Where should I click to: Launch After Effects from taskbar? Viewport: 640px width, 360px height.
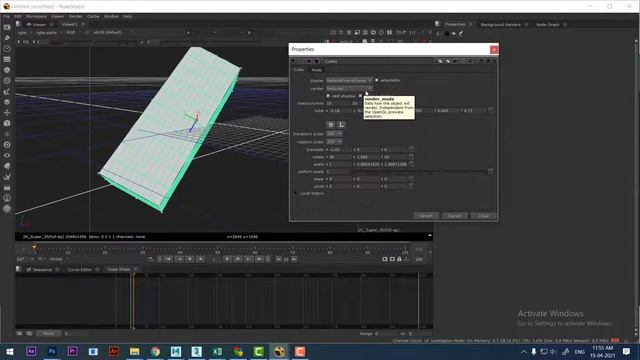(x=31, y=351)
